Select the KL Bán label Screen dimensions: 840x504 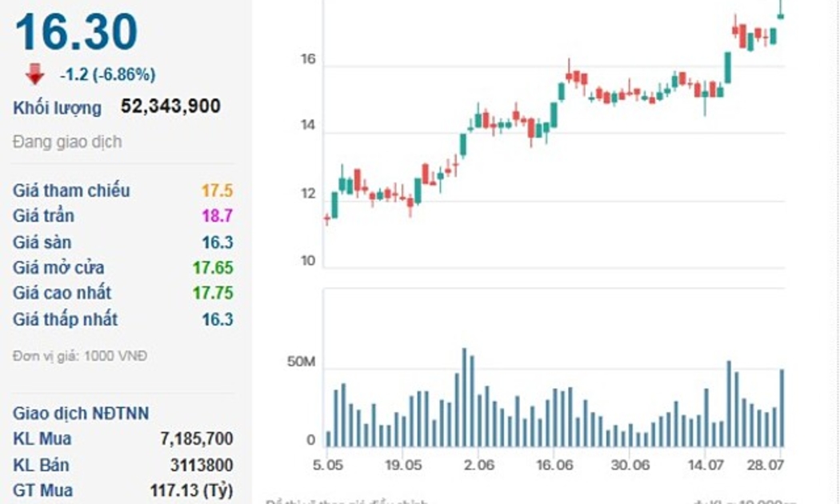click(41, 465)
